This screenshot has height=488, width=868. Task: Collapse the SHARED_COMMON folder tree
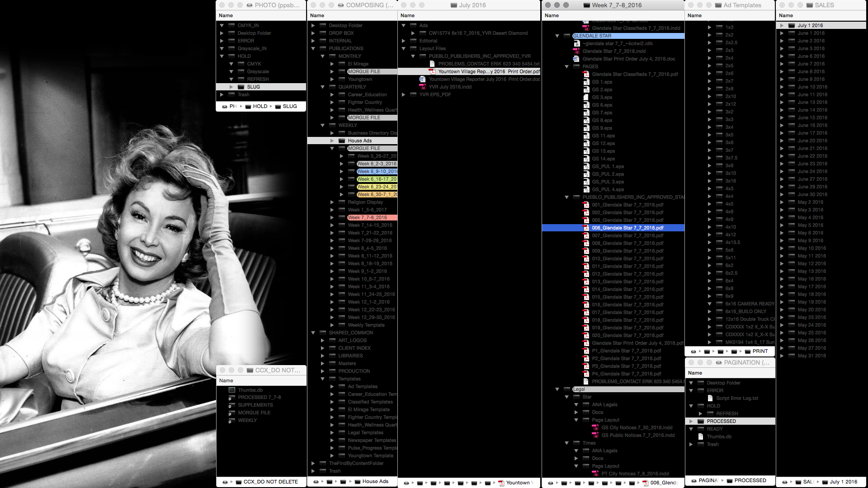click(313, 333)
